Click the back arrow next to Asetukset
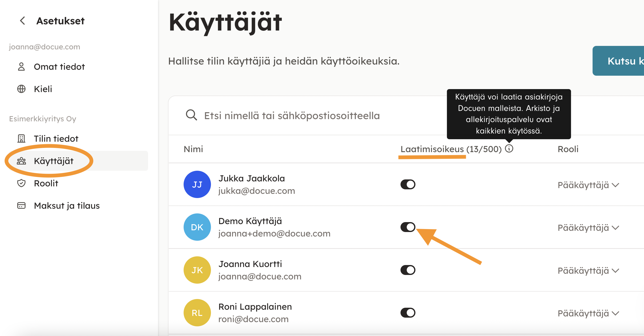This screenshot has width=644, height=336. tap(23, 21)
